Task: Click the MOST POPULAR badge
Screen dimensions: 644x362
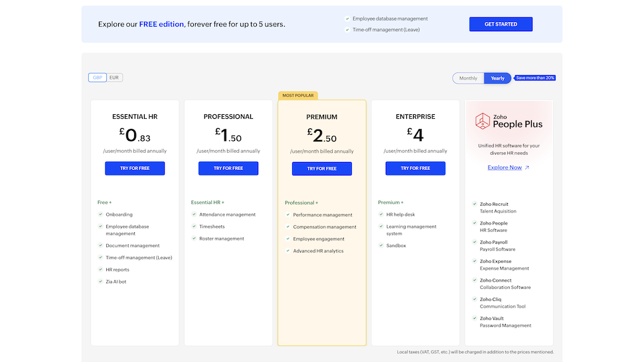Action: coord(298,96)
